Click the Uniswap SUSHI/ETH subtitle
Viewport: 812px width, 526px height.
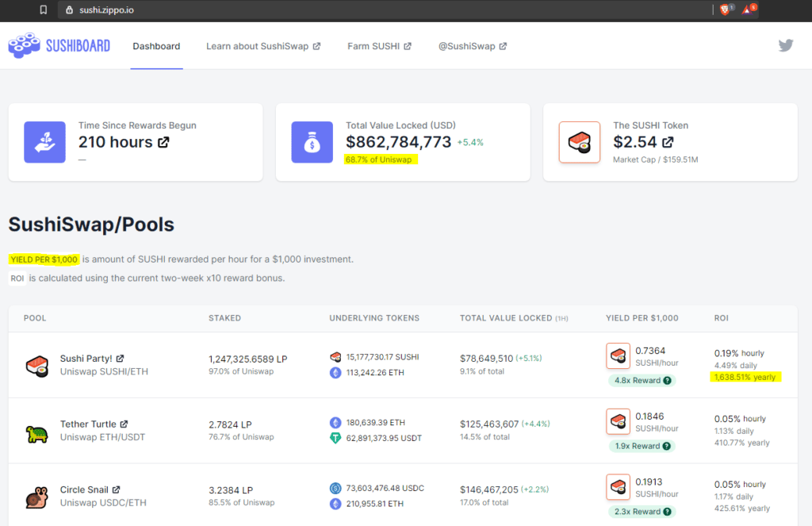pos(104,371)
